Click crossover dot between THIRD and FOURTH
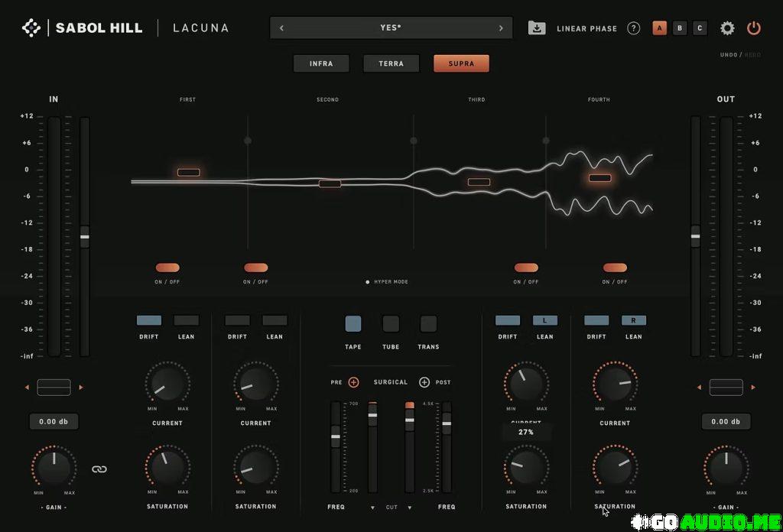The image size is (783, 532). point(546,141)
